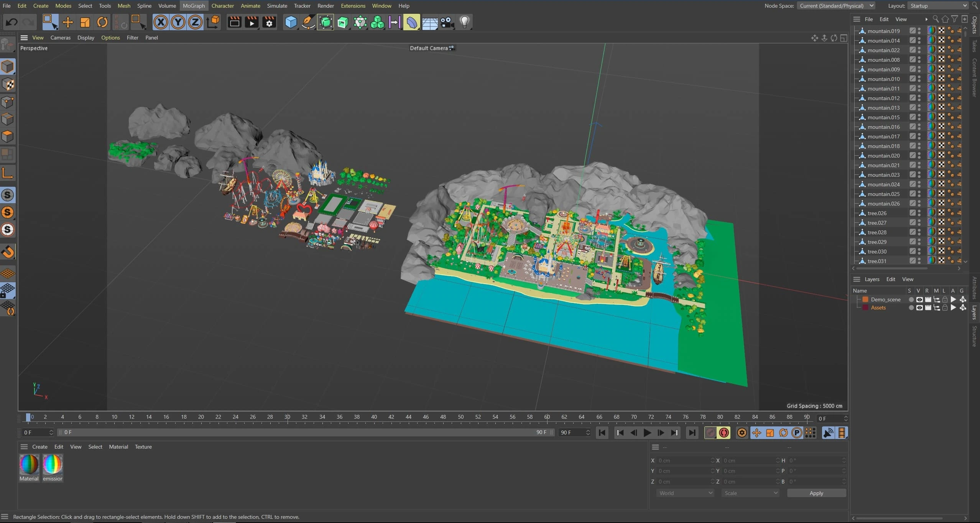Click the Render Settings icon

click(269, 22)
